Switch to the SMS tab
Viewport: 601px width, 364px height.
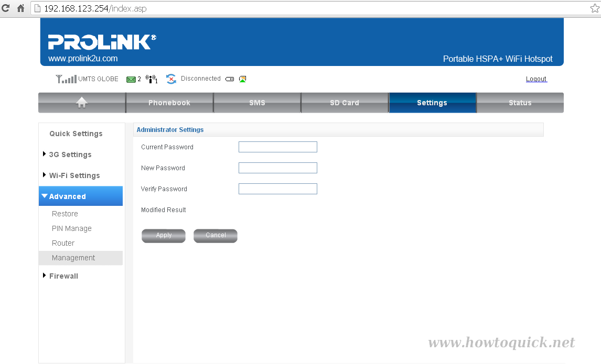[x=257, y=102]
